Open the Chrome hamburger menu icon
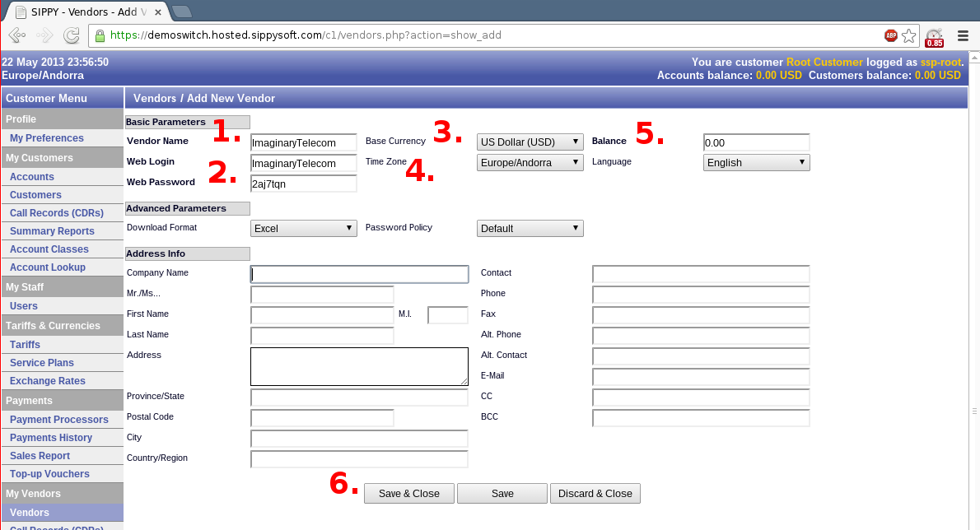This screenshot has height=530, width=980. [963, 36]
